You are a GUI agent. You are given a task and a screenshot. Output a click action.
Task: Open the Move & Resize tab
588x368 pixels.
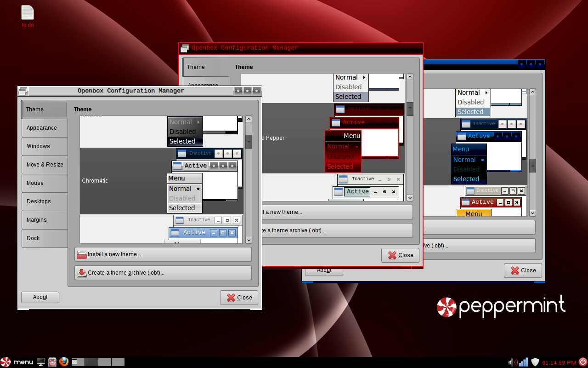point(45,165)
